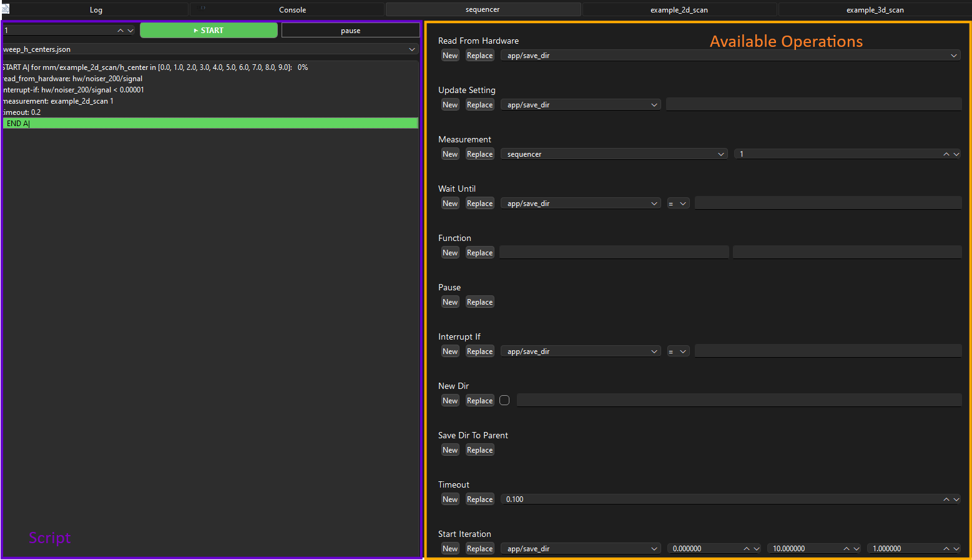Click Replace under Update Setting
Screen dimensions: 972x560
(x=479, y=105)
